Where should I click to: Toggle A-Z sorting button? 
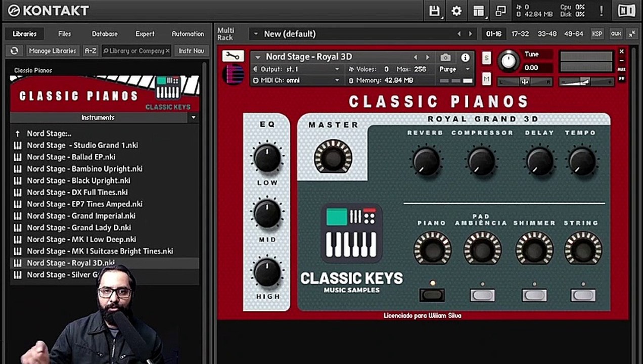90,51
